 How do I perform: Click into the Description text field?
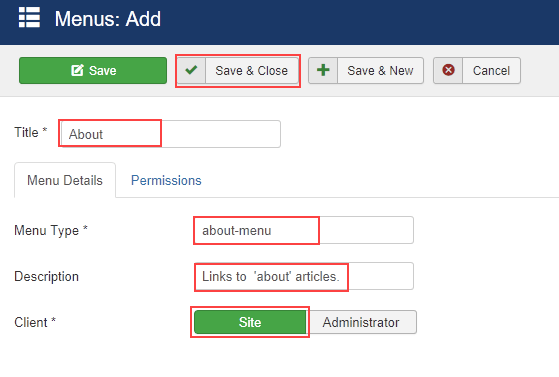coord(304,276)
